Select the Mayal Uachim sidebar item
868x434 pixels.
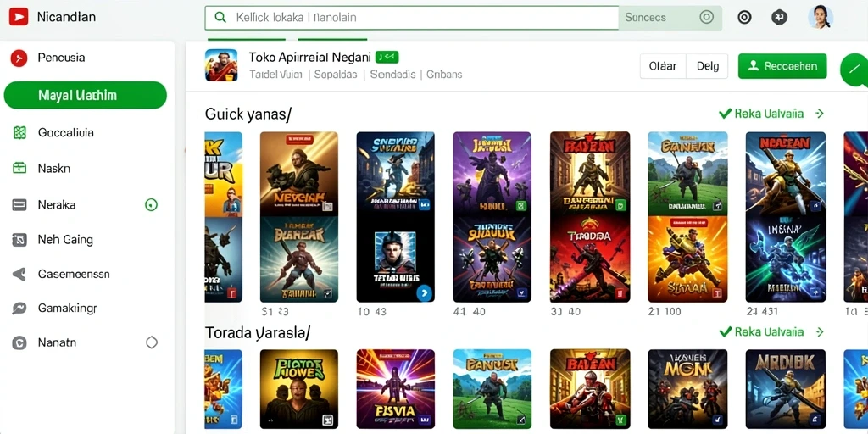86,95
